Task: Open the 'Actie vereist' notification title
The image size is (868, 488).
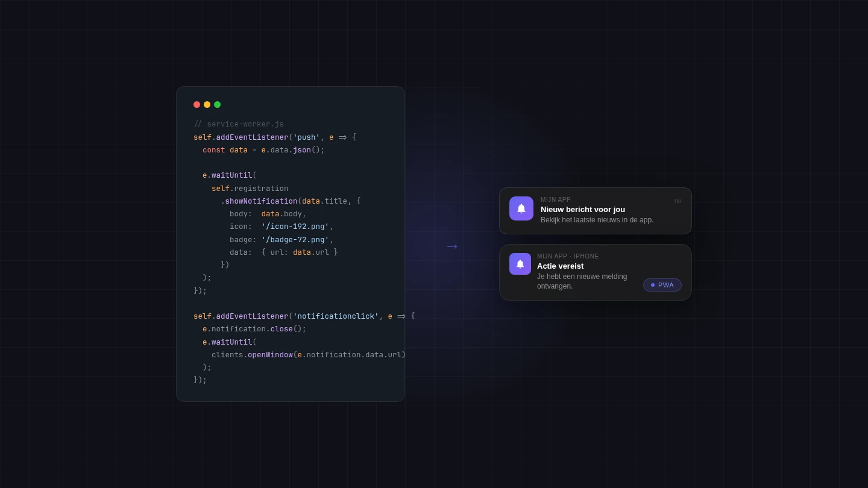Action: point(561,266)
